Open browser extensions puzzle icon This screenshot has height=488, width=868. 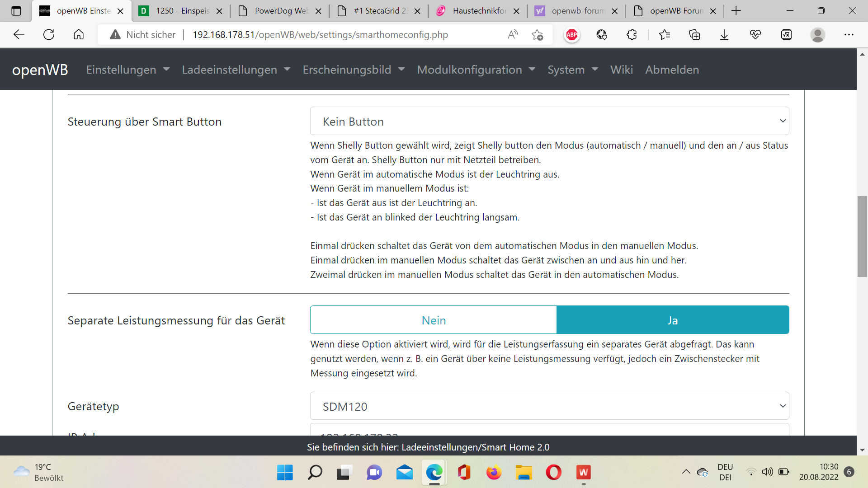click(x=632, y=35)
